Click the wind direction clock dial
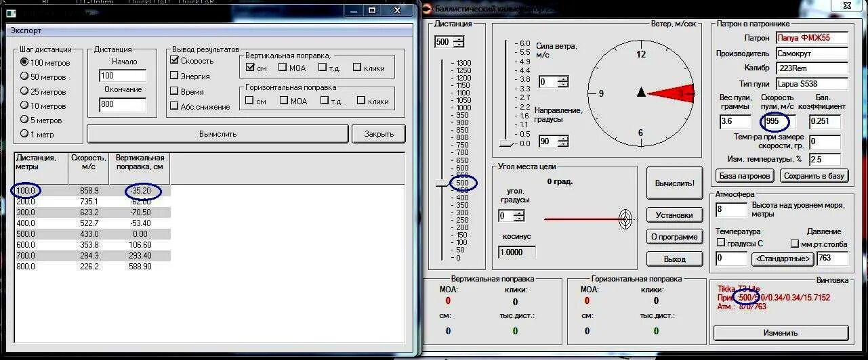868x360 pixels. pos(641,93)
